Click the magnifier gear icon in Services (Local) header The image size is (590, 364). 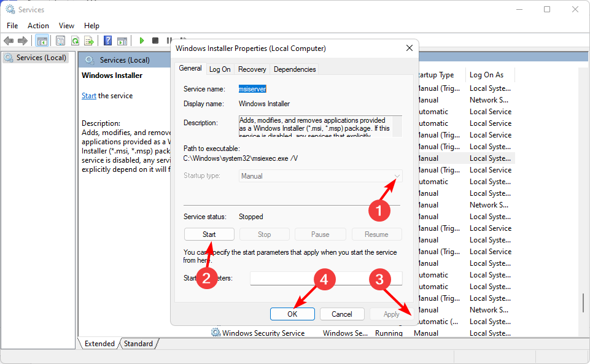90,60
